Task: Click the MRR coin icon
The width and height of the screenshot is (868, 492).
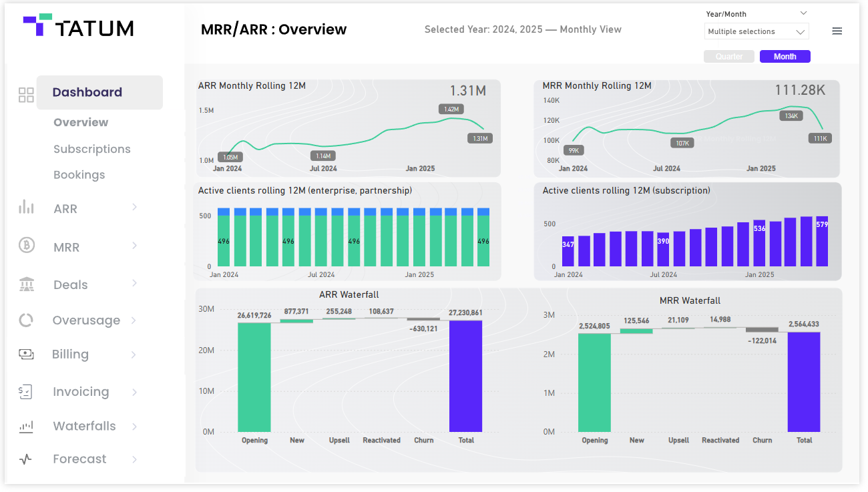Action: (x=27, y=246)
